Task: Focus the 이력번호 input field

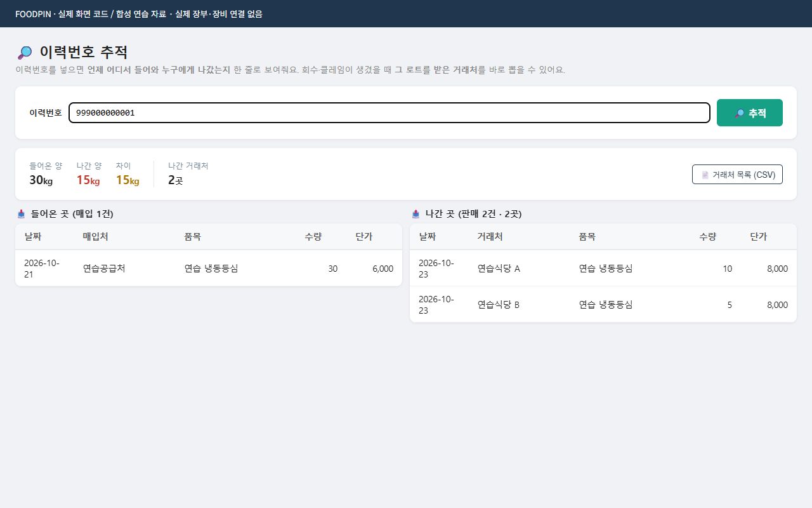Action: click(390, 113)
